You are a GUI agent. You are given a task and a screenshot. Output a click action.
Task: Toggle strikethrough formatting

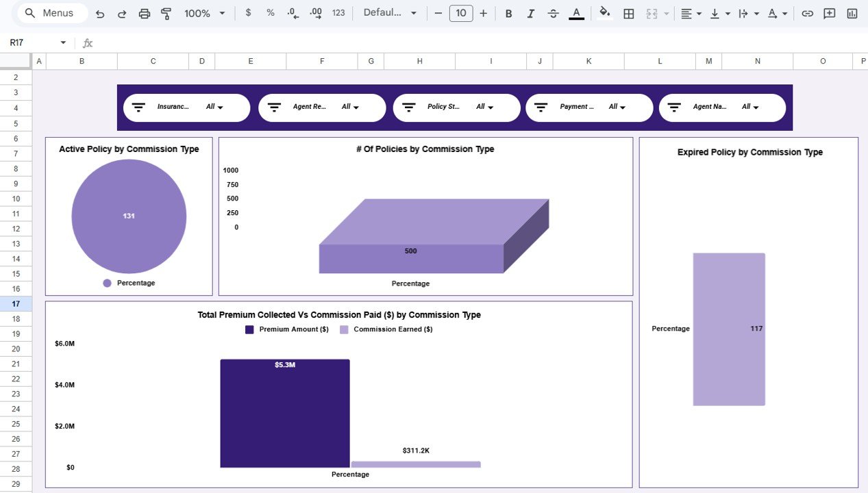pos(553,12)
